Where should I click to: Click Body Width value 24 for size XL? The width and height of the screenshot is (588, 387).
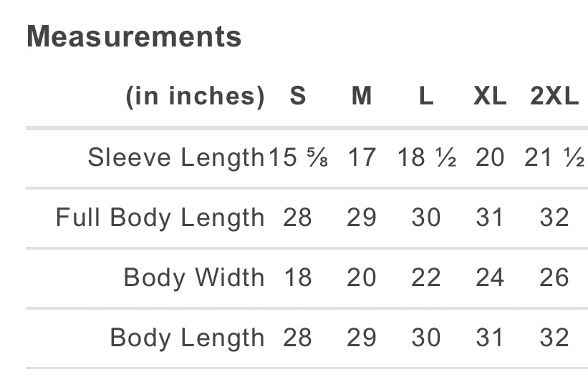pos(490,278)
